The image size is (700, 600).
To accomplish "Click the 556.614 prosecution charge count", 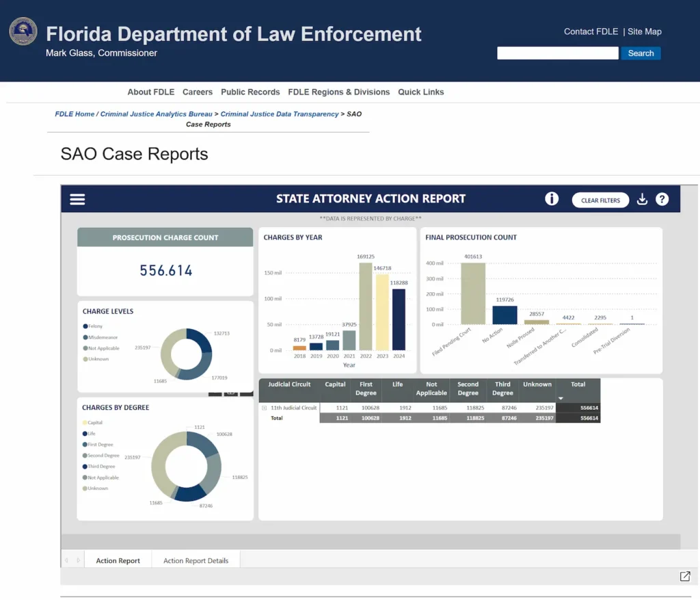I will pyautogui.click(x=166, y=271).
